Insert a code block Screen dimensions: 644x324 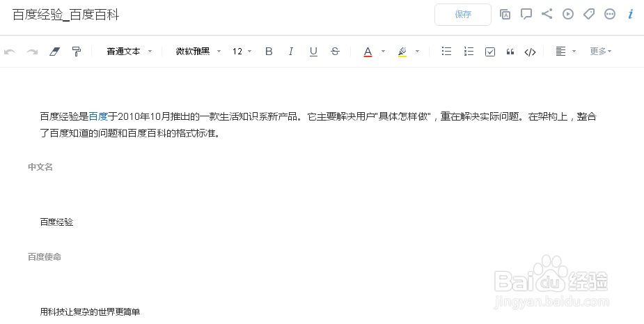coord(531,52)
